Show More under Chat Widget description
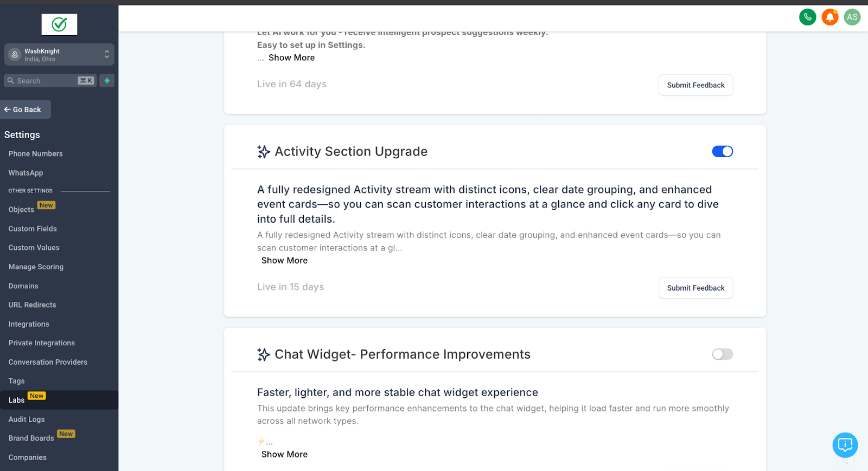 (284, 455)
